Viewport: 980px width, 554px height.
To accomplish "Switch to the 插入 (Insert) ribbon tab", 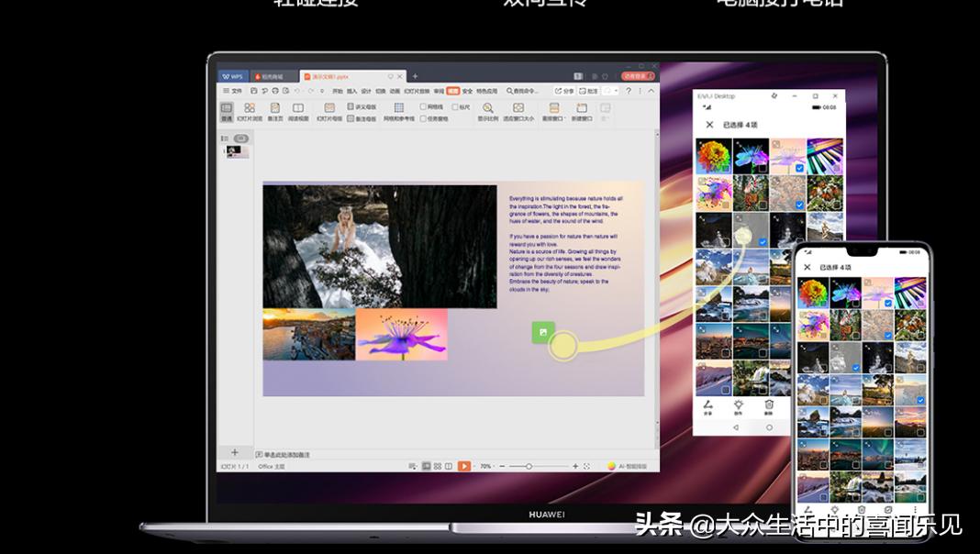I will point(351,91).
